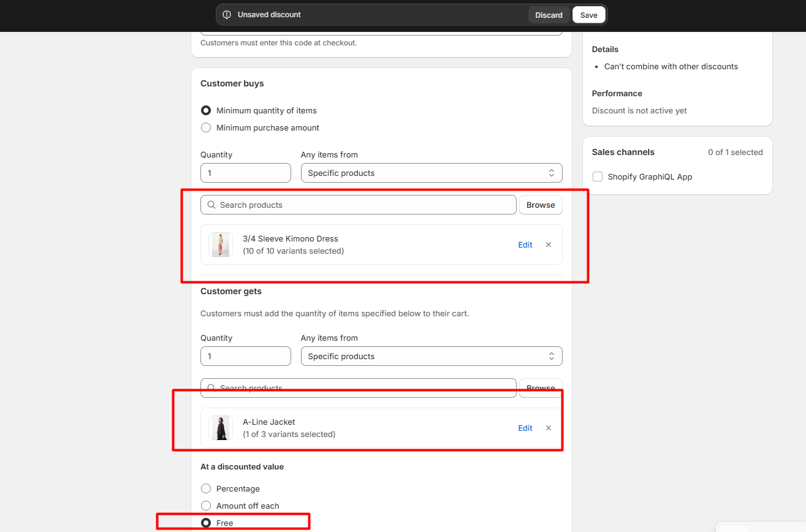Select Minimum quantity of items option
The width and height of the screenshot is (806, 532).
click(x=206, y=111)
